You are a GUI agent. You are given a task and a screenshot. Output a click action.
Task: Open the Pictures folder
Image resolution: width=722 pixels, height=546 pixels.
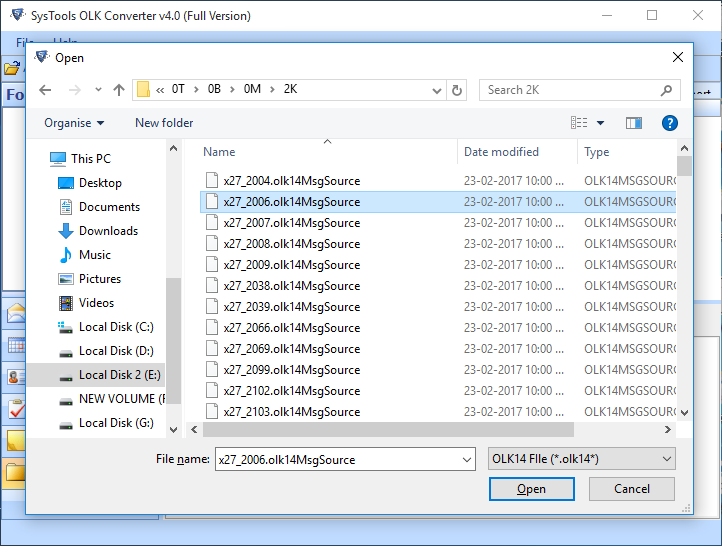[89, 279]
